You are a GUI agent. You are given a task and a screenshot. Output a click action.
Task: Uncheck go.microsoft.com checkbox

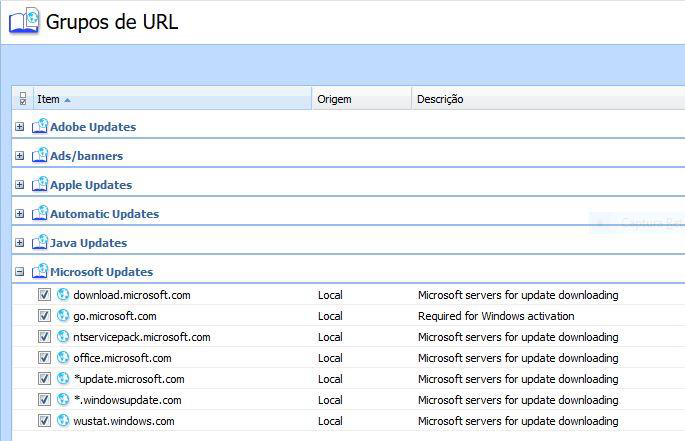pos(44,316)
